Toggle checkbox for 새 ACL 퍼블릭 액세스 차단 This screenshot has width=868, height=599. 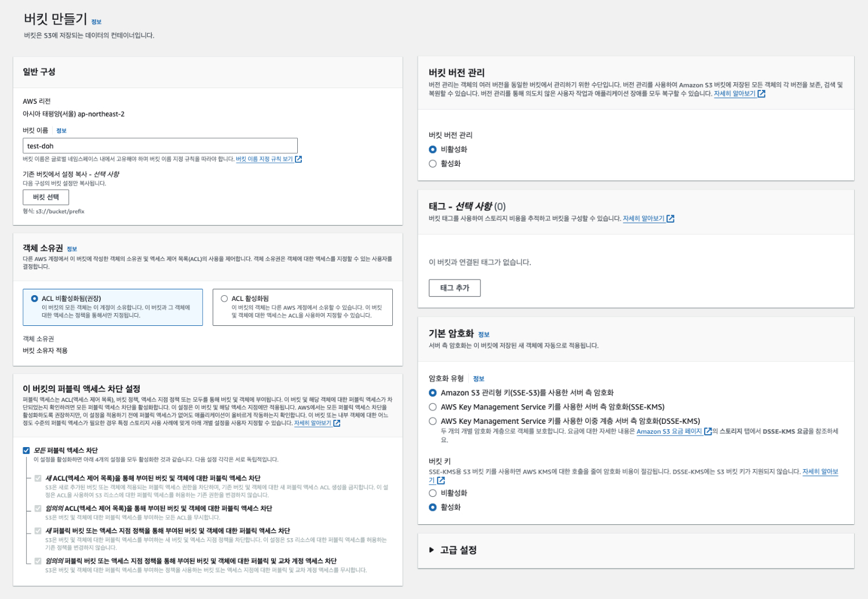[x=38, y=478]
